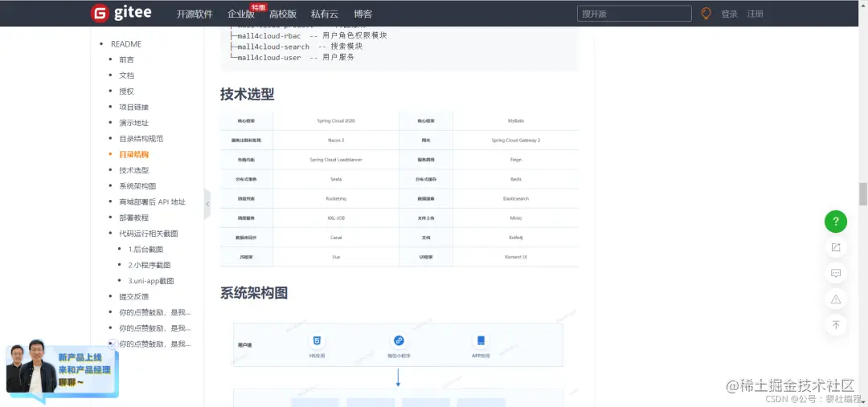The width and height of the screenshot is (868, 407).
Task: Jump to 2.小程序截图 subsection
Action: coord(149,265)
